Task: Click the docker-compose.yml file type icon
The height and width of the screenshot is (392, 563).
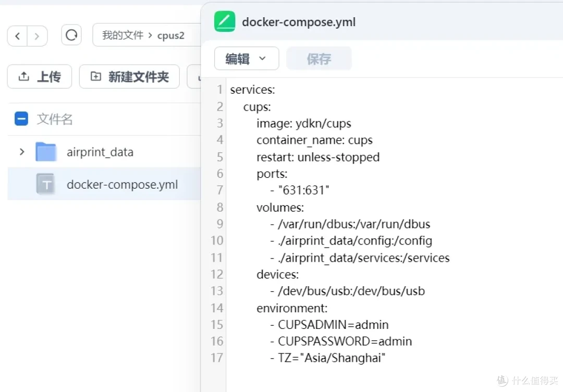Action: [x=46, y=184]
